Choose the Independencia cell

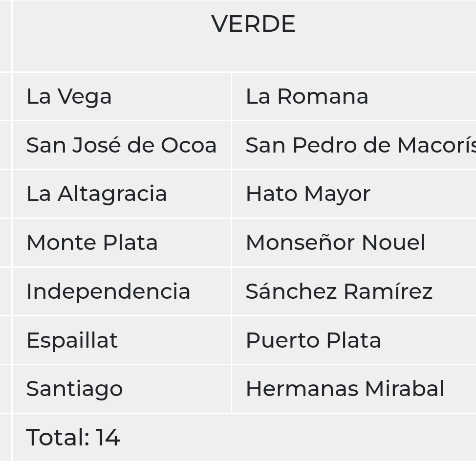click(121, 291)
